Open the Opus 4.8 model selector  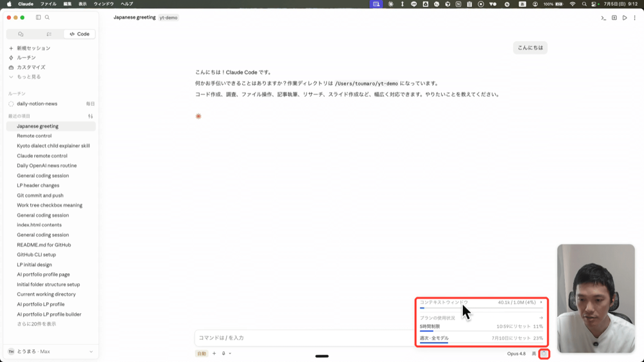pos(516,354)
